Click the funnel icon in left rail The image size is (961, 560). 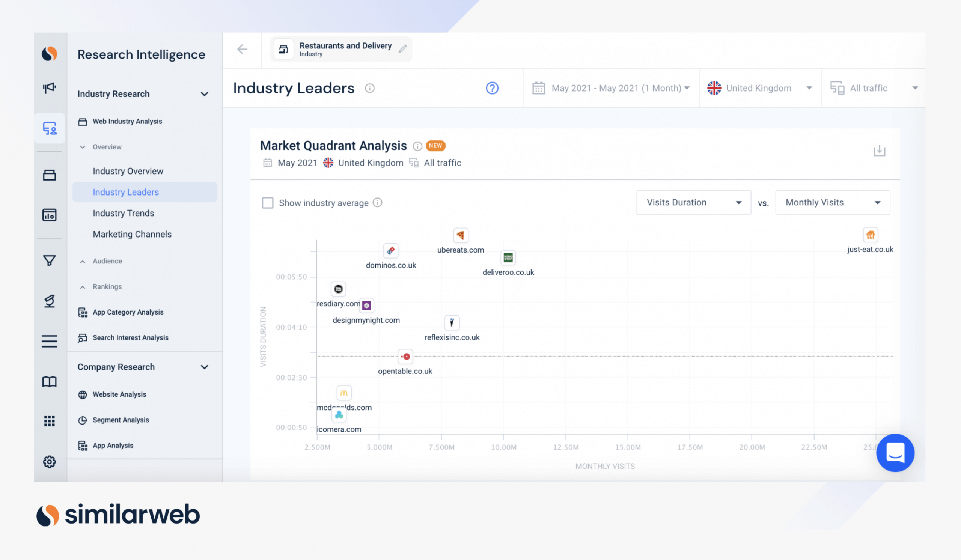coord(50,261)
